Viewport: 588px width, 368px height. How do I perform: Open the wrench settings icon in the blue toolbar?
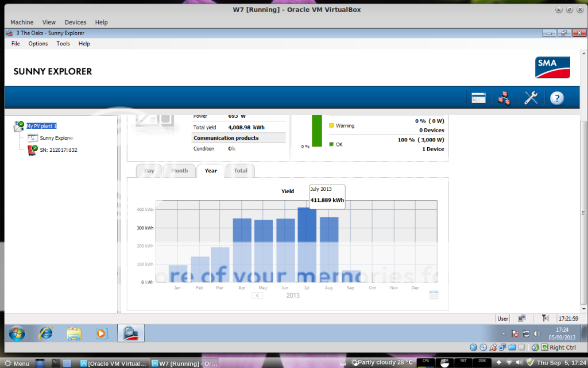[x=531, y=98]
